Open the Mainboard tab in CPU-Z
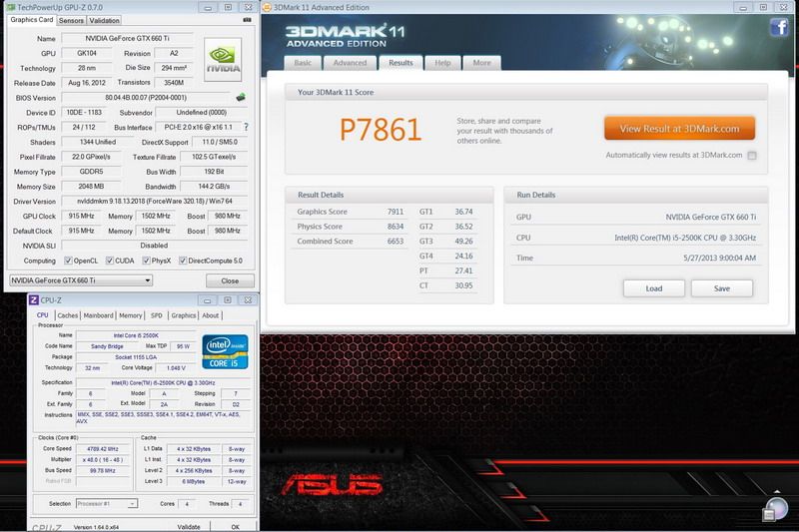 [98, 315]
